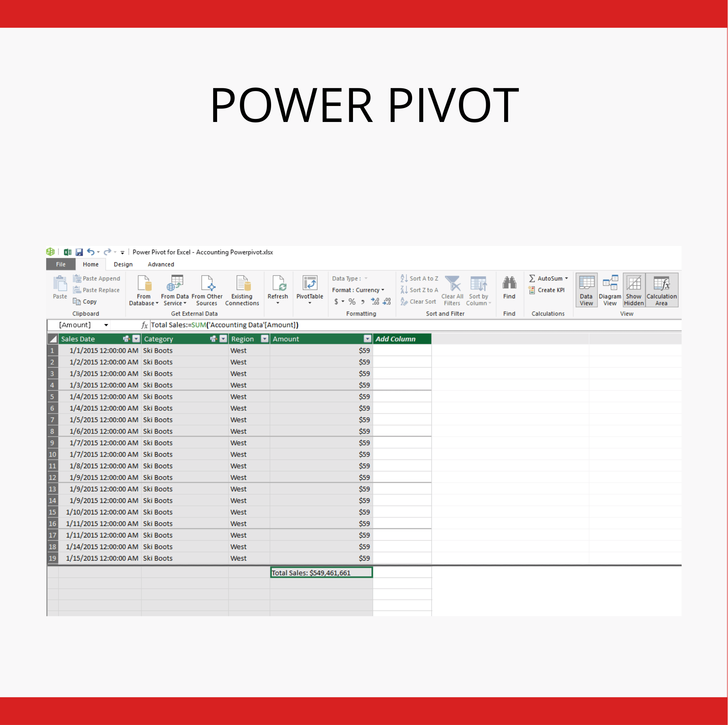Click the AutoSum sigma button
This screenshot has width=728, height=725.
click(x=532, y=279)
